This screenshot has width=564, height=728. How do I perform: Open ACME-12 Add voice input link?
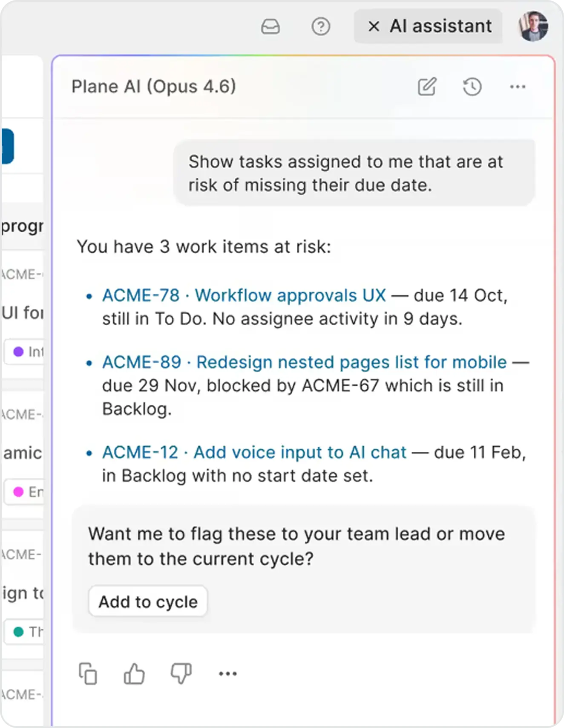[254, 453]
